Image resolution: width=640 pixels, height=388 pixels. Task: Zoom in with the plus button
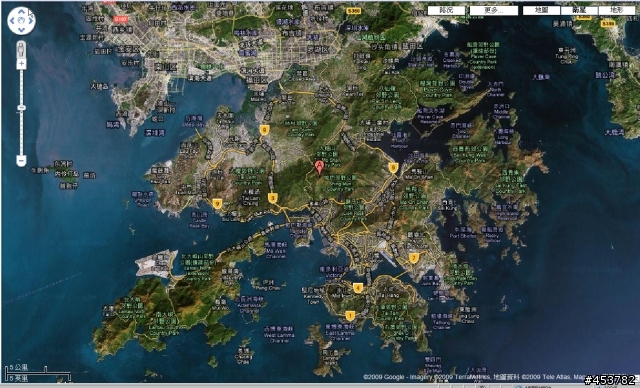tap(21, 64)
